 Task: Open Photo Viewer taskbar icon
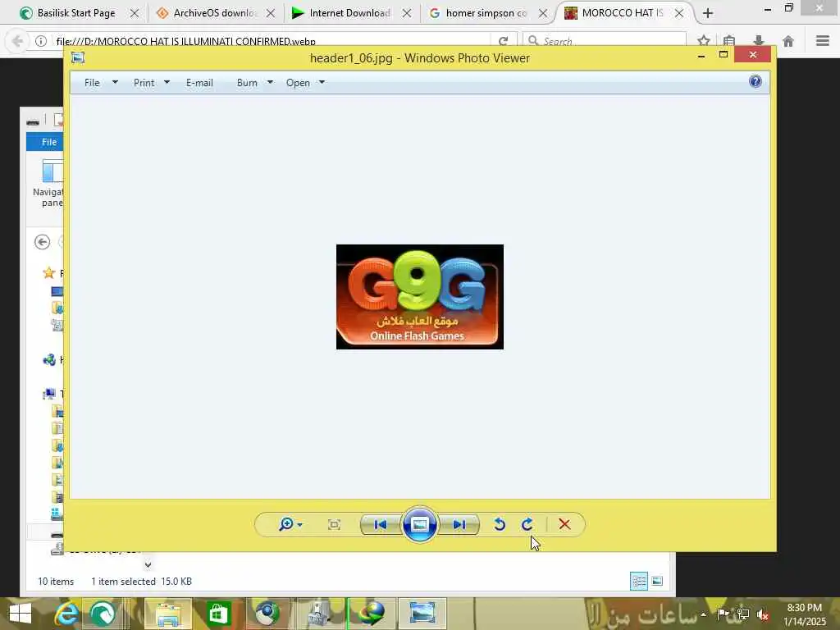[x=422, y=614]
